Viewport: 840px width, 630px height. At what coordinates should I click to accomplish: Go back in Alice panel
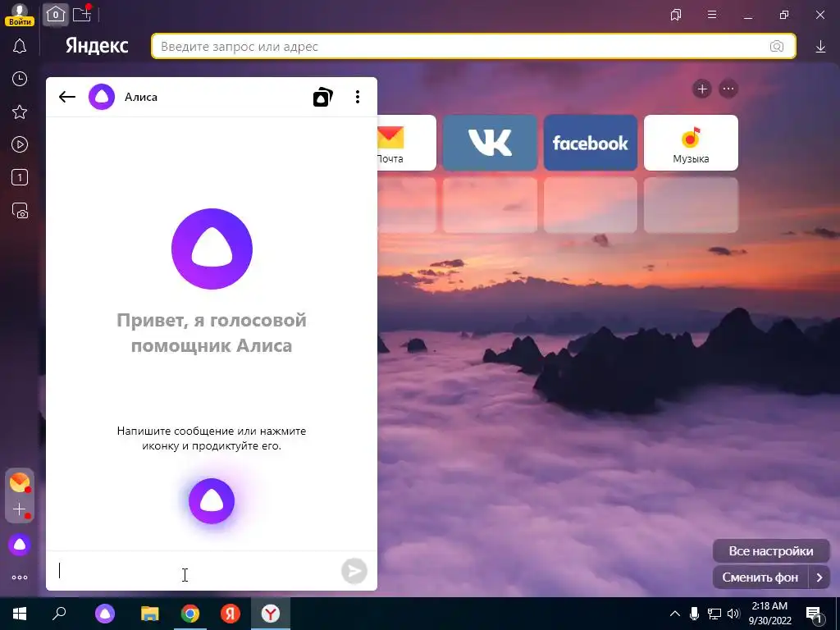(x=67, y=97)
